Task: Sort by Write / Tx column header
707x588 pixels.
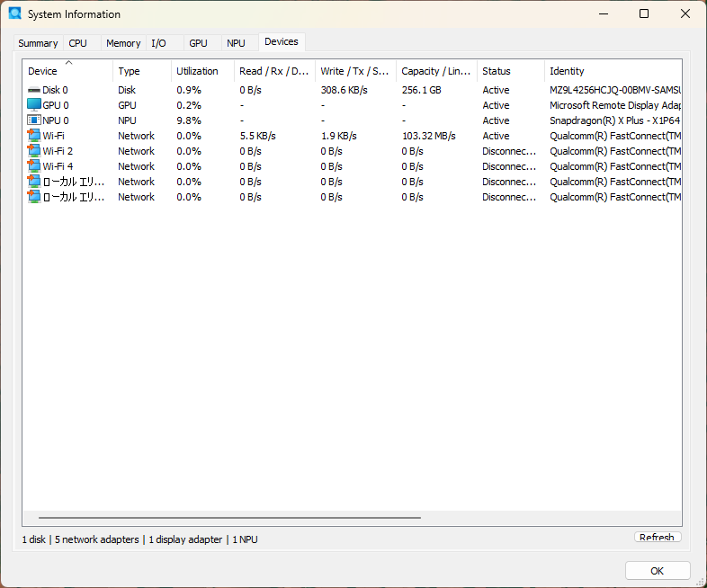Action: click(355, 71)
